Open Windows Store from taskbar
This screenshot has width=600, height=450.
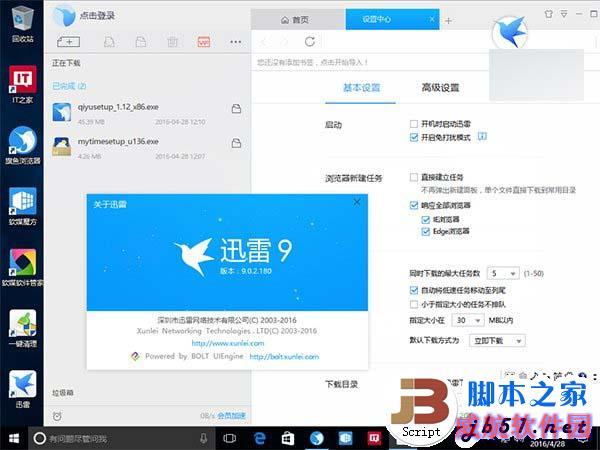tap(288, 439)
